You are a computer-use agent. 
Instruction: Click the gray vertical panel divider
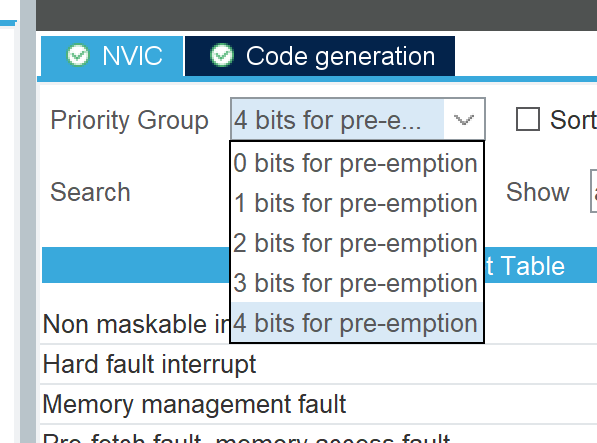click(28, 222)
